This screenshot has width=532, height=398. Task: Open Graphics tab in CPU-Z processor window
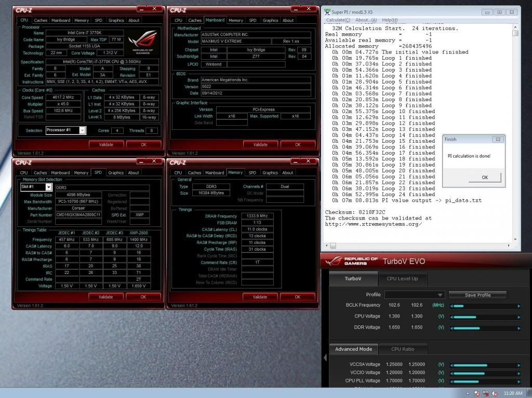coord(116,20)
